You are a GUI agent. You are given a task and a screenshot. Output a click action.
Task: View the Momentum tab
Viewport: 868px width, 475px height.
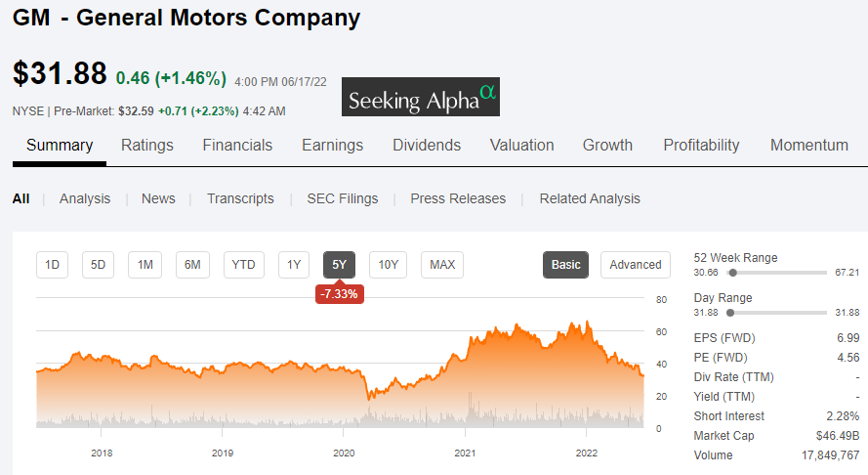[808, 145]
